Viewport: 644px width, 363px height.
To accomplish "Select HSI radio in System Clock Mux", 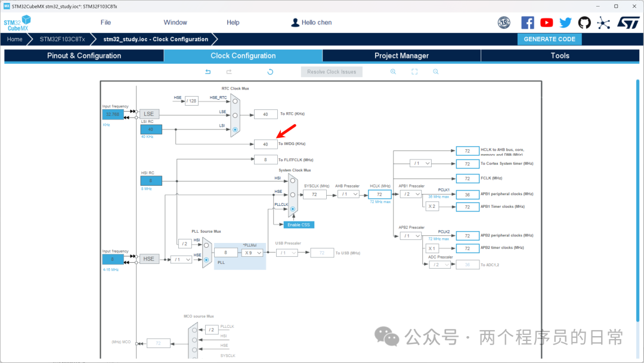I will 292,180.
